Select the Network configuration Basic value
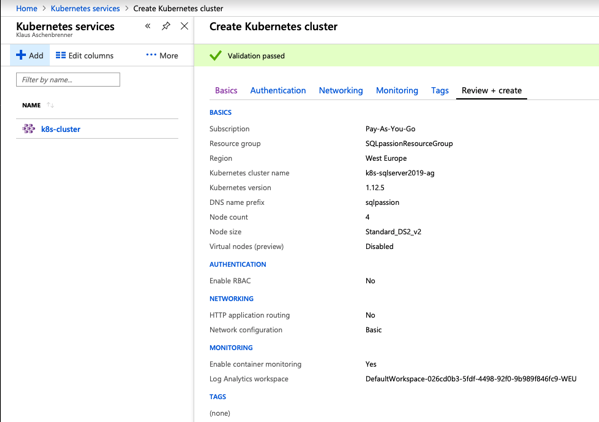Image resolution: width=599 pixels, height=422 pixels. (x=373, y=330)
